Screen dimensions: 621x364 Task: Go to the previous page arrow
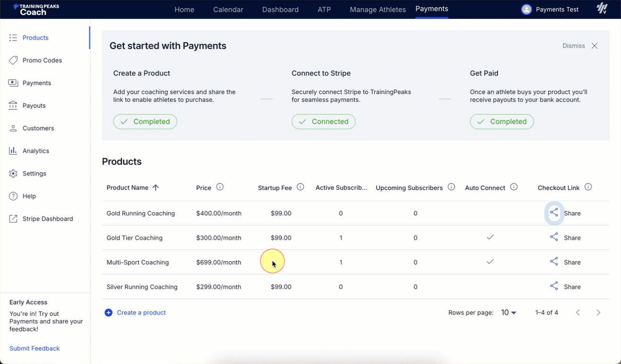tap(578, 313)
